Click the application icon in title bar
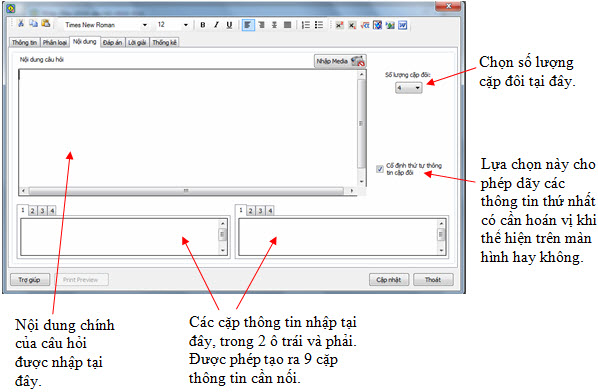This screenshot has width=598, height=392. [x=11, y=8]
